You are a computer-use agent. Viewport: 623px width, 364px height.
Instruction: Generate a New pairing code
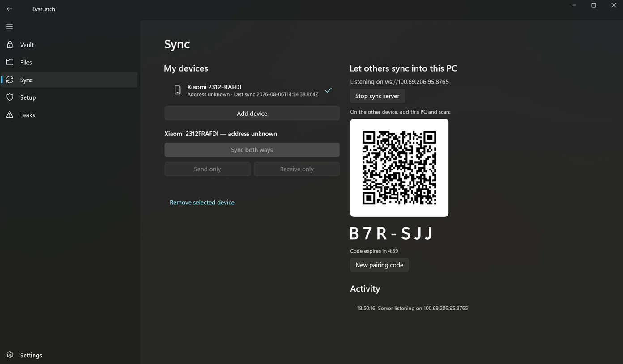click(x=379, y=265)
